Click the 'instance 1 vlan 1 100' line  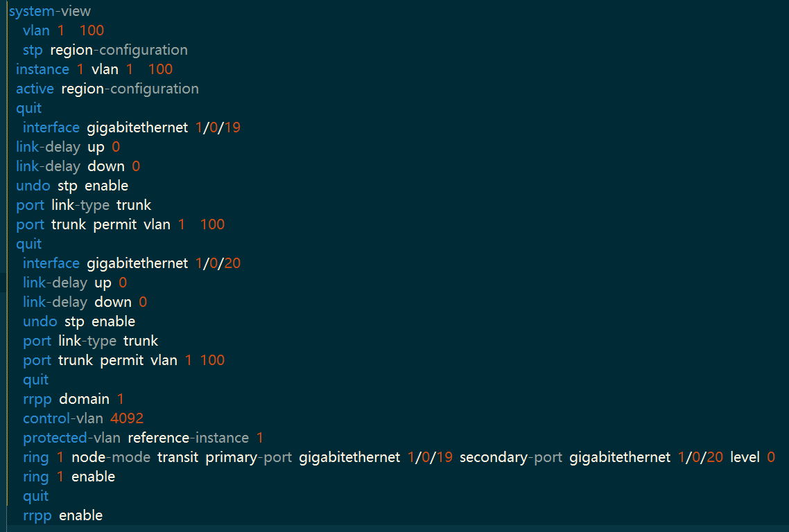tap(94, 69)
